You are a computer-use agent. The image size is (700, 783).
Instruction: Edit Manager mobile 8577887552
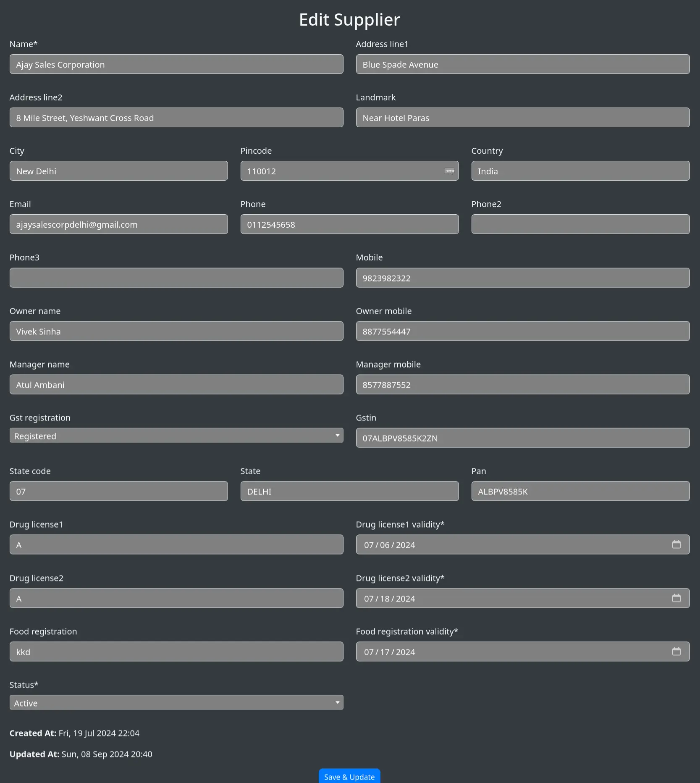(523, 384)
